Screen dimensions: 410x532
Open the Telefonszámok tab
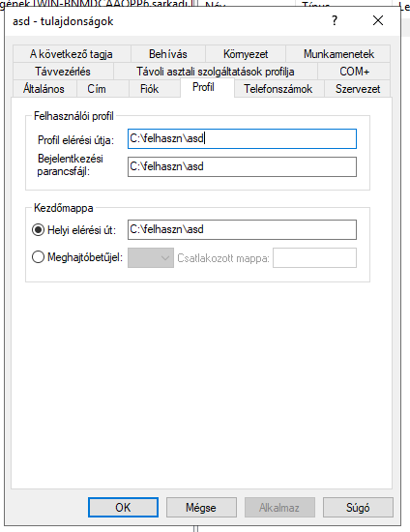coord(278,89)
